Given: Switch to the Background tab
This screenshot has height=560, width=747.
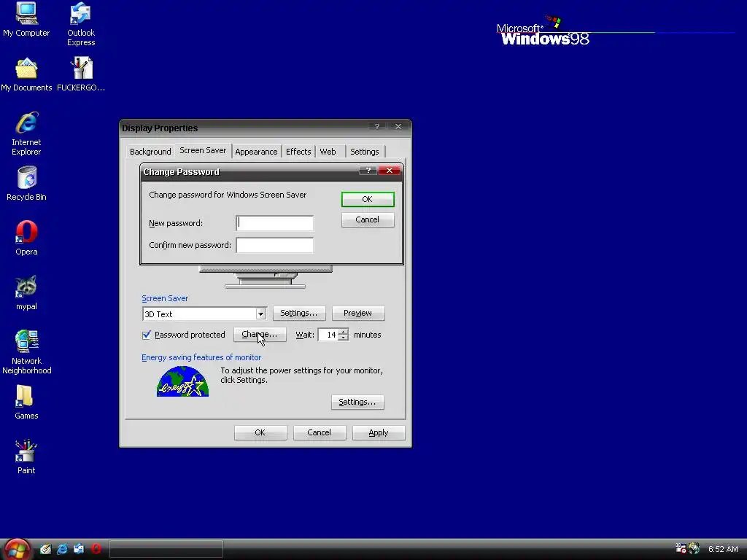Looking at the screenshot, I should pyautogui.click(x=150, y=152).
